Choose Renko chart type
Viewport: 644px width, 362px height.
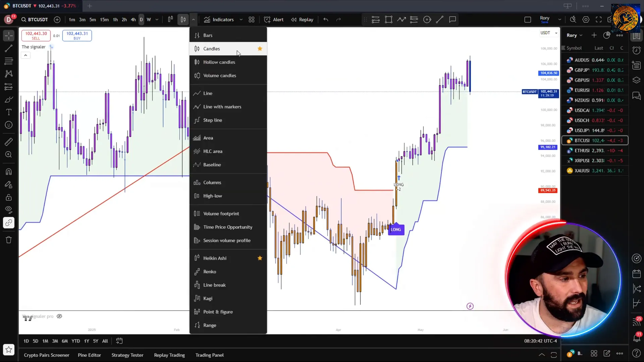click(x=228, y=271)
